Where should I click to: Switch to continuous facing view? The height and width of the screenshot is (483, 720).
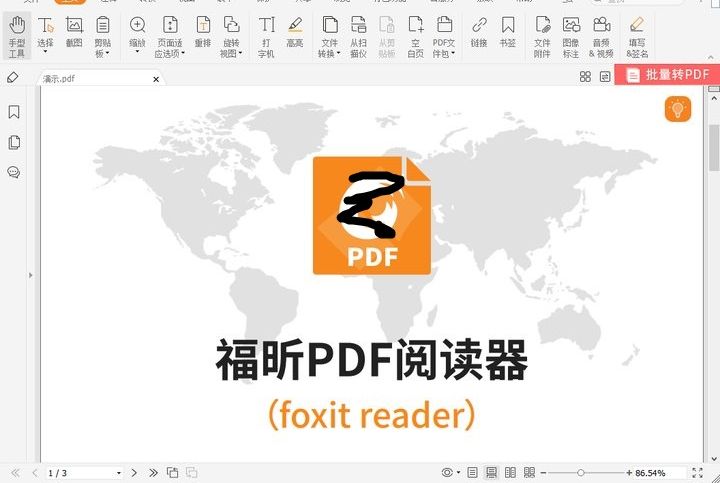tap(529, 472)
